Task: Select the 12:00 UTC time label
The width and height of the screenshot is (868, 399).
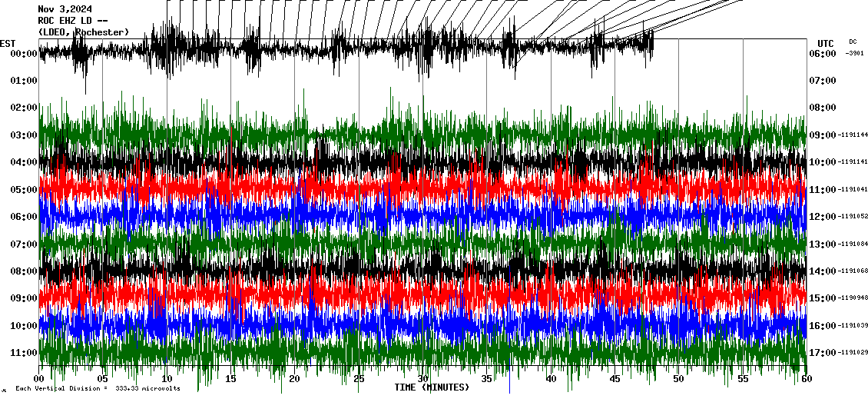Action: (821, 217)
